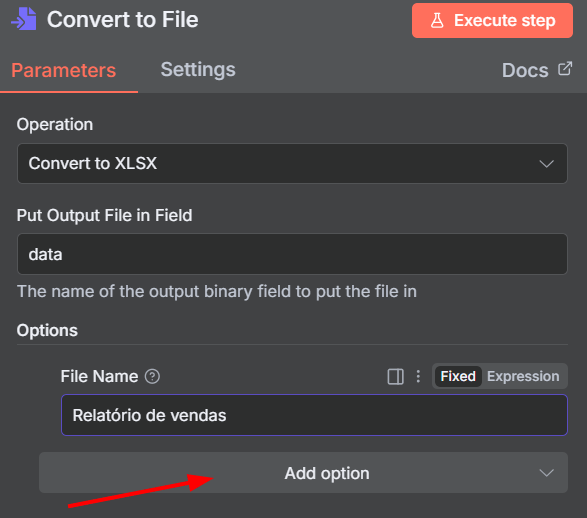This screenshot has width=587, height=518.
Task: Click the File Name input with Relatório de vendas
Action: [314, 415]
